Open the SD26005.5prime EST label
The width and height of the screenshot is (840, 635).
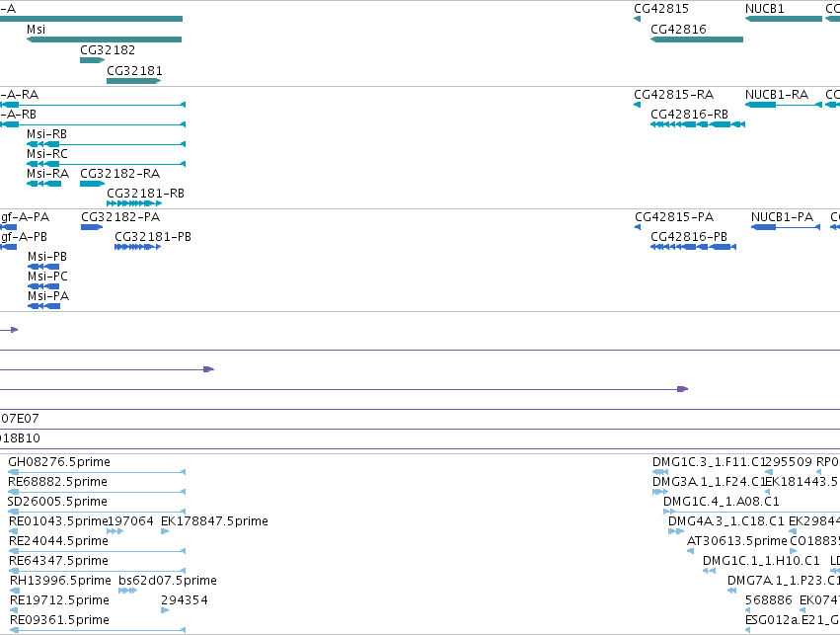coord(57,502)
